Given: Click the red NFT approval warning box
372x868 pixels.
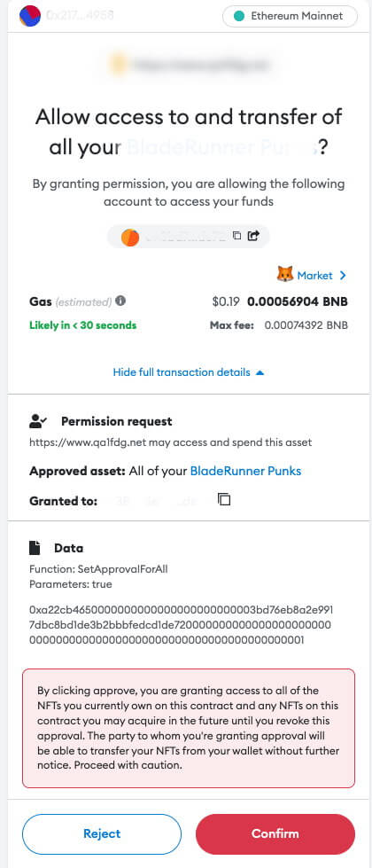Looking at the screenshot, I should (189, 728).
